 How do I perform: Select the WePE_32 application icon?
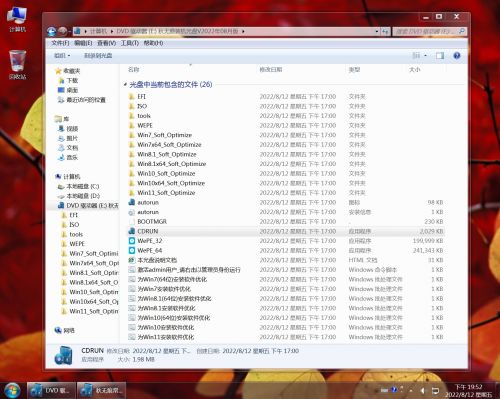pyautogui.click(x=132, y=241)
